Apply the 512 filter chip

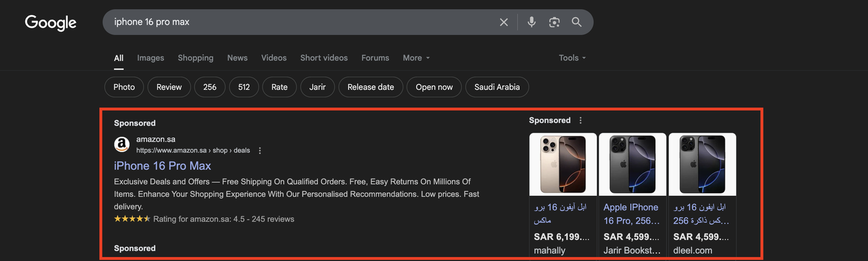coord(244,87)
